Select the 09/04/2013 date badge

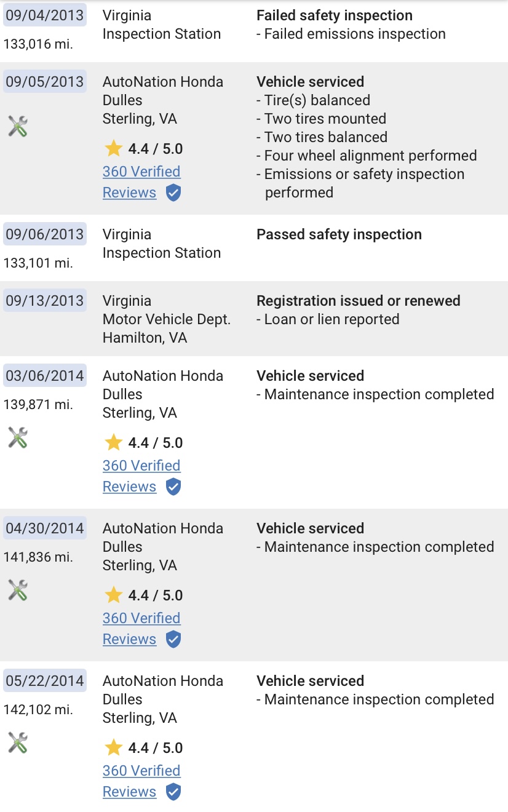(45, 15)
